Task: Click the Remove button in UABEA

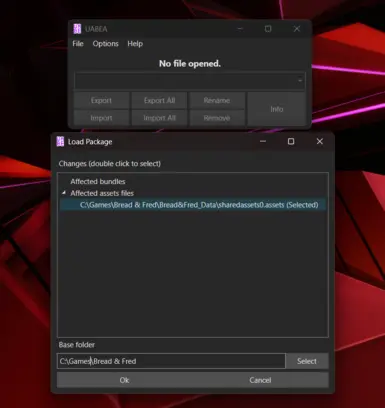Action: (217, 118)
